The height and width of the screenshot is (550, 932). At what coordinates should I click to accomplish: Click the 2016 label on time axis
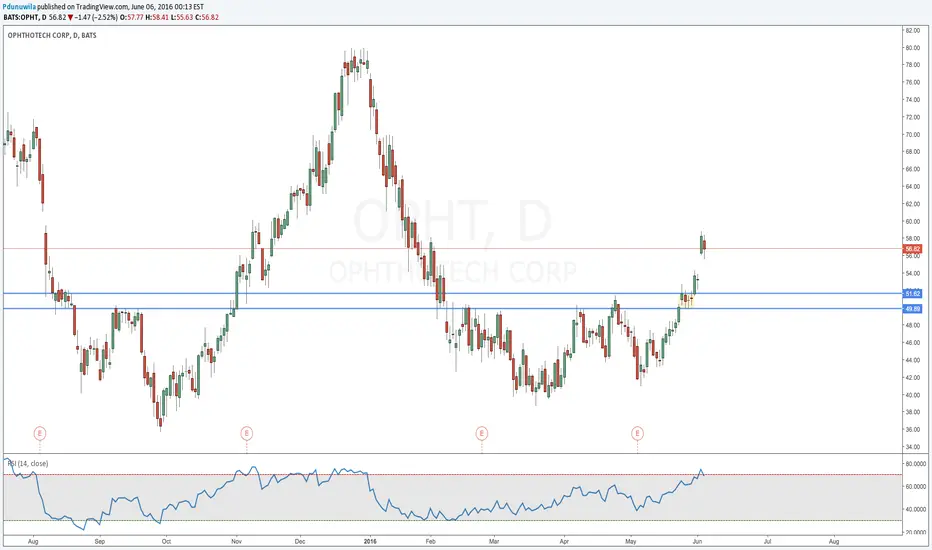tap(370, 542)
